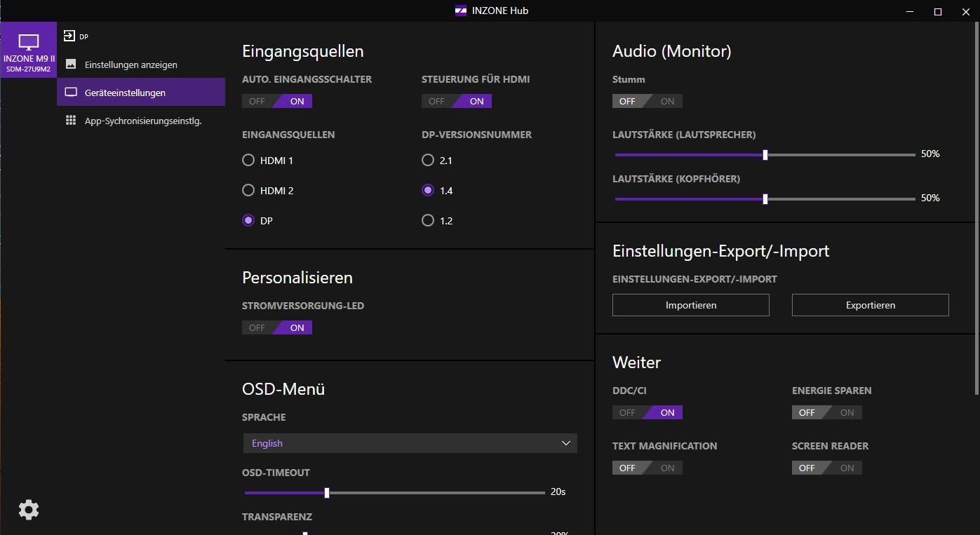Open the Einstellungen anzeigen page
Image resolution: width=980 pixels, height=535 pixels.
[x=141, y=65]
